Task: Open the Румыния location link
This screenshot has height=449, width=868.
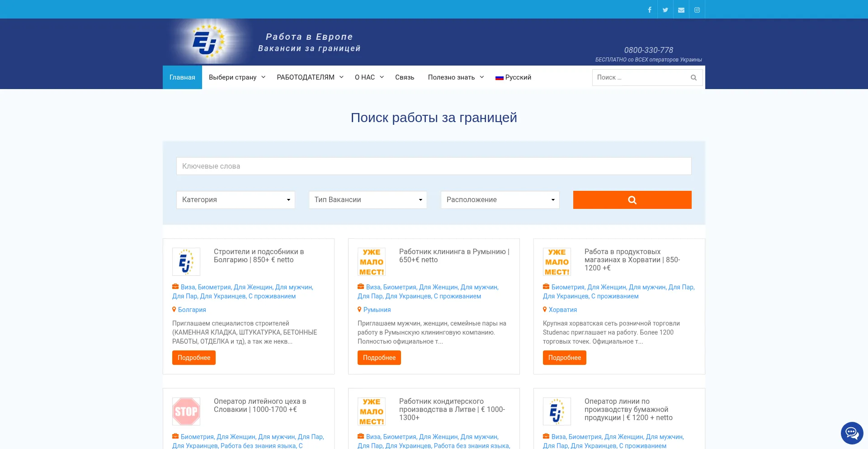Action: click(377, 310)
